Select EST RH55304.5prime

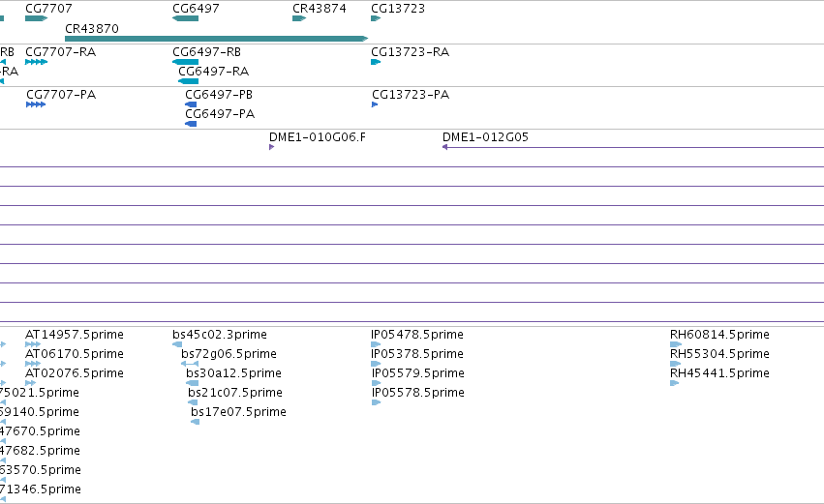tap(719, 354)
